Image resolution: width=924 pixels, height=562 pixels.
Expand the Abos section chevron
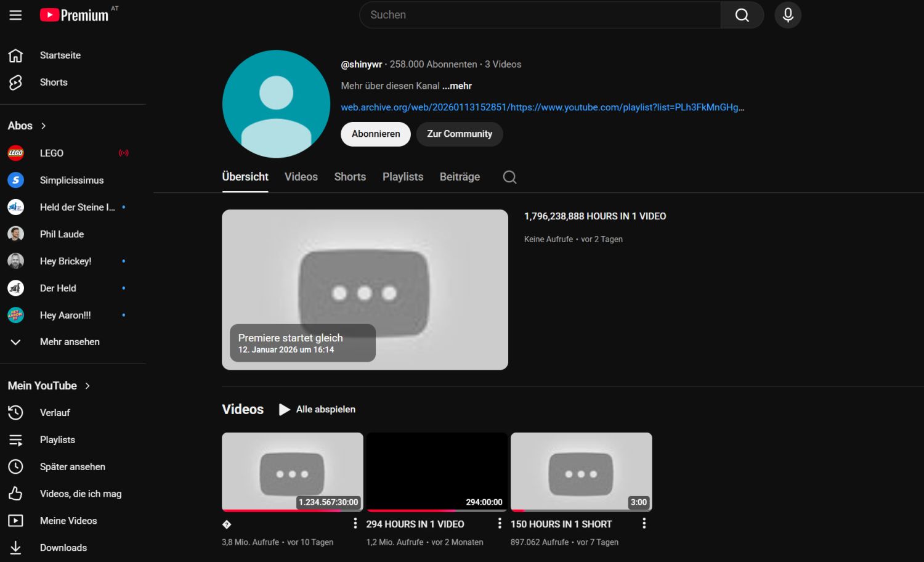(43, 126)
